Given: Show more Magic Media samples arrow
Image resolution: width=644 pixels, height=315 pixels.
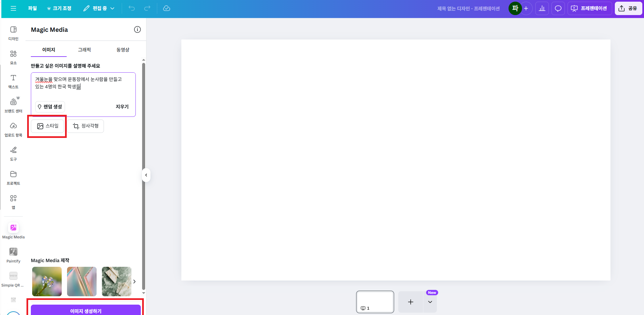Looking at the screenshot, I should click(134, 282).
